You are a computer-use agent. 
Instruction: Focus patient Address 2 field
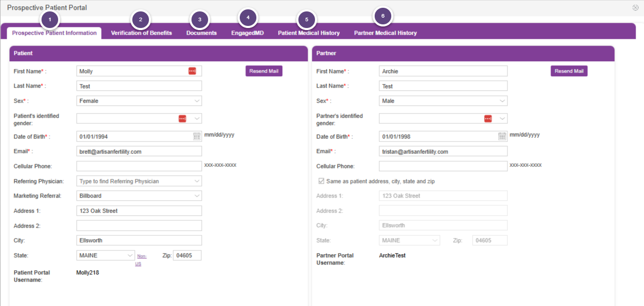139,226
